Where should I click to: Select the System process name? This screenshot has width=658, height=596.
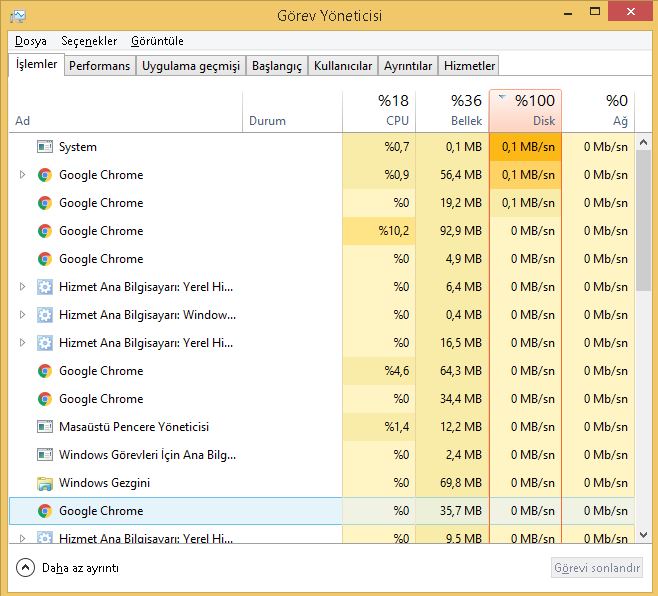pos(78,147)
